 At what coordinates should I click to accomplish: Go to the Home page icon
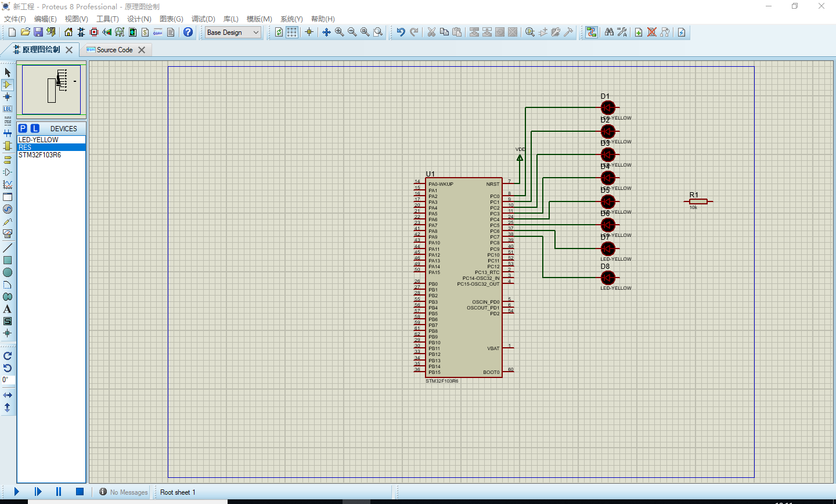coord(69,32)
